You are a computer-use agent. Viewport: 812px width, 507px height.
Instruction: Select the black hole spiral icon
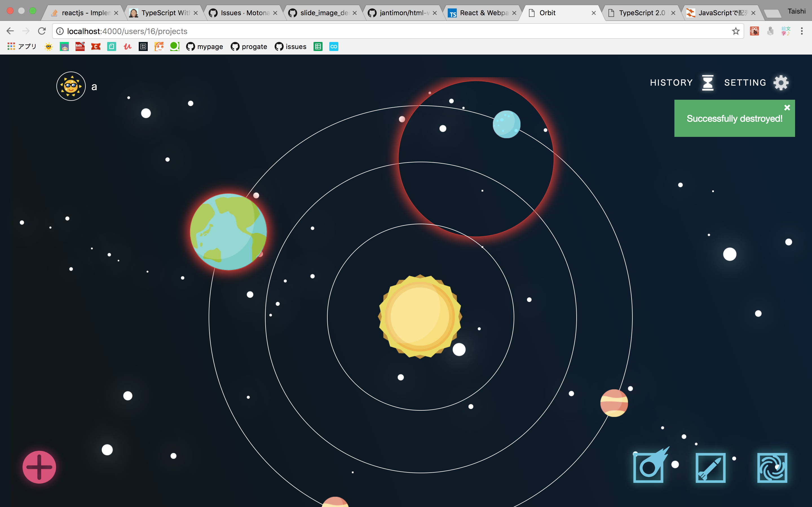point(772,468)
